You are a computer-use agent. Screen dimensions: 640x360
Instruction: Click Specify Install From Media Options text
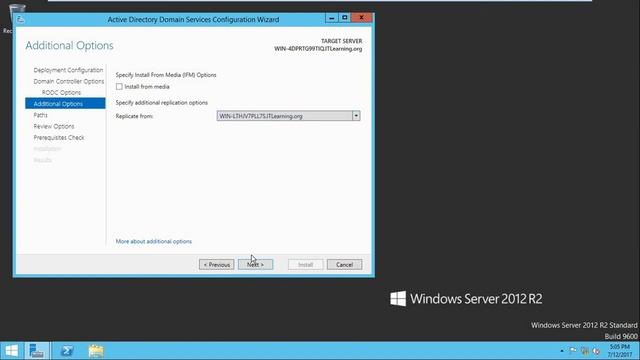click(166, 75)
